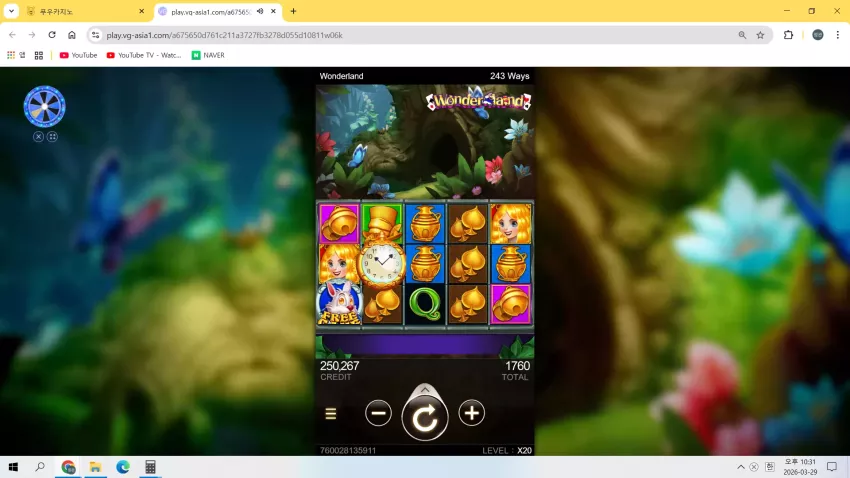Open the Extensions puzzle icon
The image size is (850, 478).
pyautogui.click(x=788, y=35)
